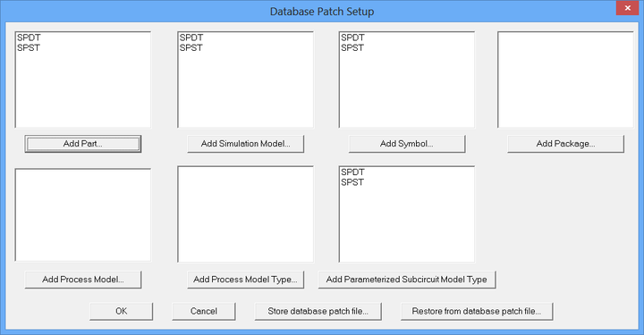
Task: Click Add Process Model... button
Action: (x=83, y=280)
